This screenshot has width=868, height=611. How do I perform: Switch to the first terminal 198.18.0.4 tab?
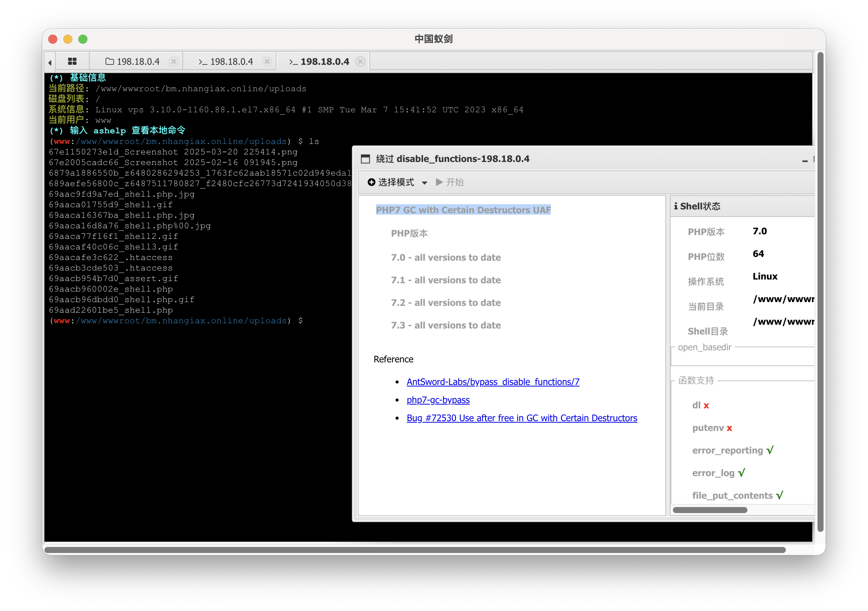(x=226, y=61)
